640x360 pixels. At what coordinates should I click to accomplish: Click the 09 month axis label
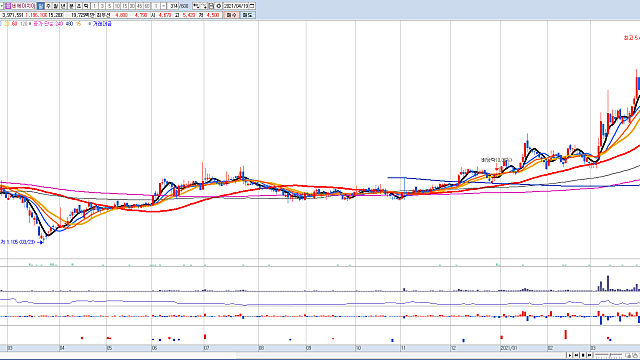(x=309, y=348)
